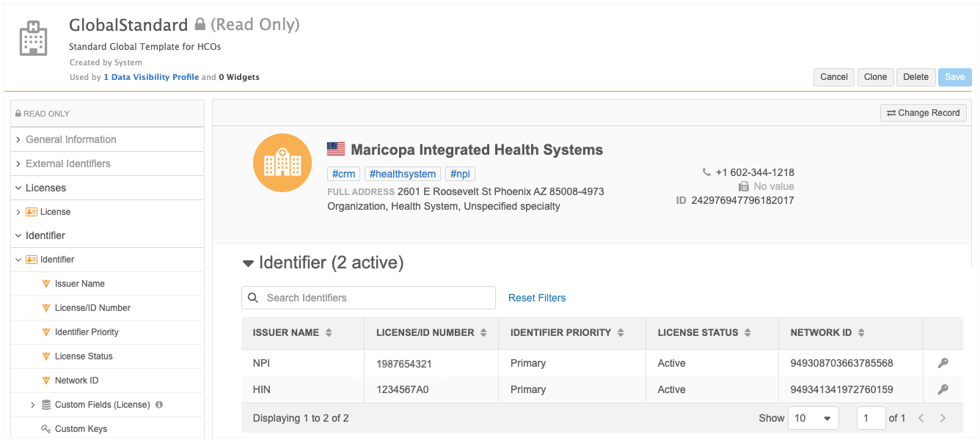Click the orange hospital avatar icon
Image resolution: width=980 pixels, height=440 pixels.
point(282,163)
